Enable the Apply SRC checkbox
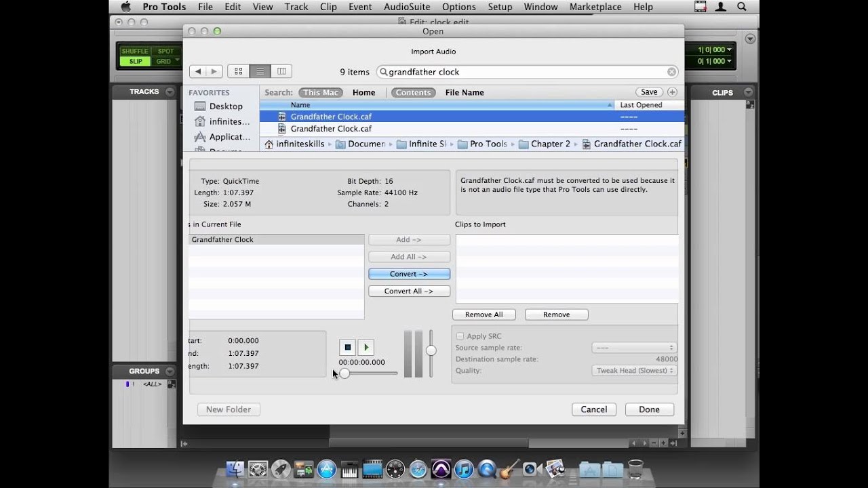 pyautogui.click(x=460, y=336)
